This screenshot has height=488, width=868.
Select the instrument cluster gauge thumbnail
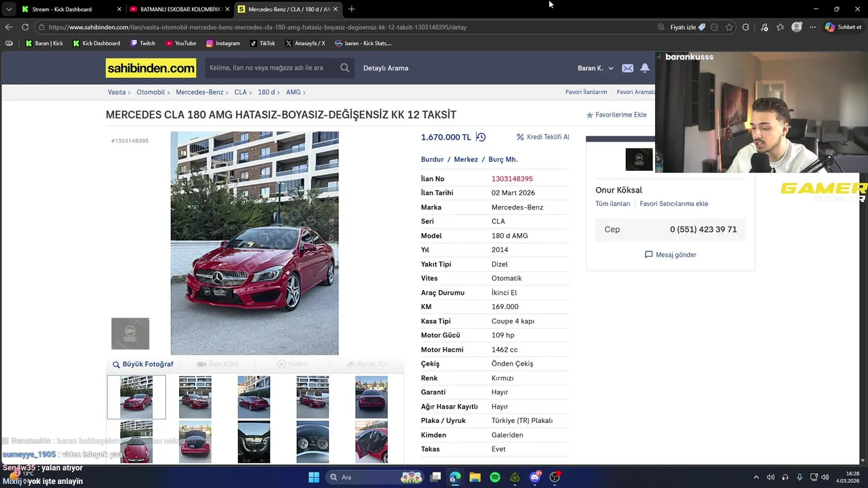[x=313, y=442]
